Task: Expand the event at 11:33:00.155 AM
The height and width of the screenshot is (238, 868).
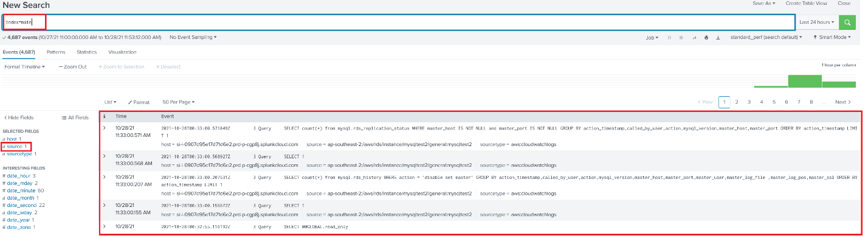Action: (105, 206)
